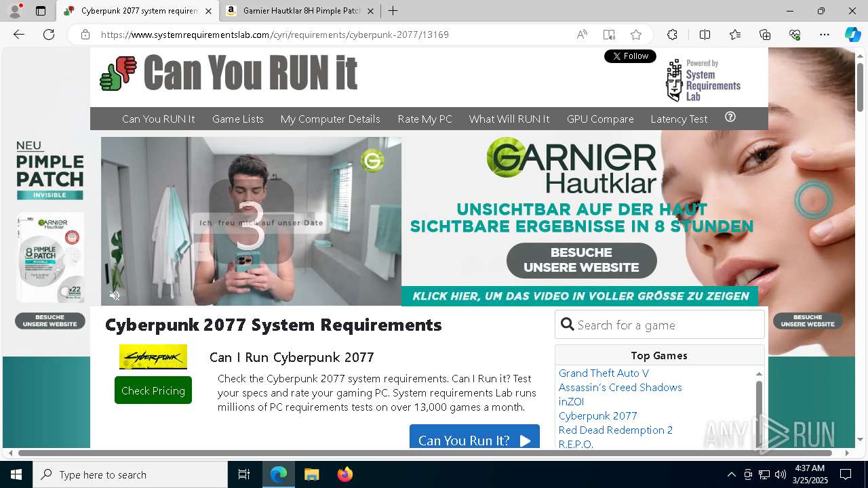Click the browser address bar URL
The width and height of the screenshot is (868, 488).
[275, 35]
